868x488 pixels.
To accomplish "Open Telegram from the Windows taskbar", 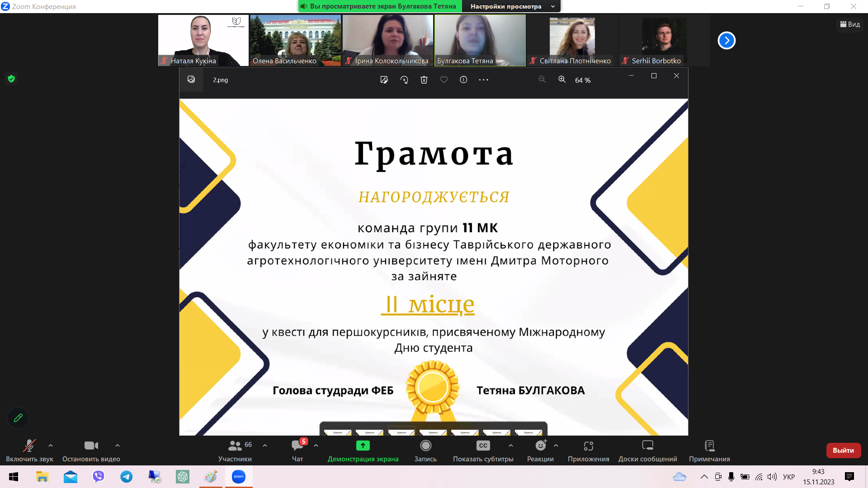I will [127, 477].
